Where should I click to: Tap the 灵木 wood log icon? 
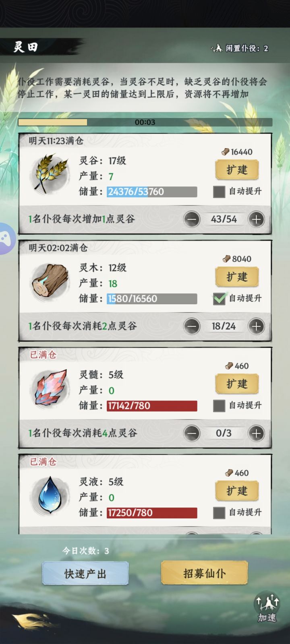point(50,281)
